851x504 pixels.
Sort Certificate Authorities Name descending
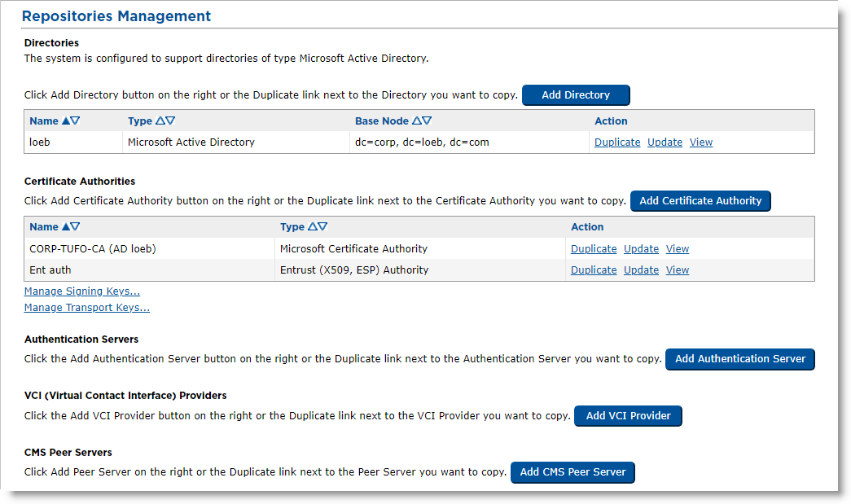pyautogui.click(x=76, y=227)
